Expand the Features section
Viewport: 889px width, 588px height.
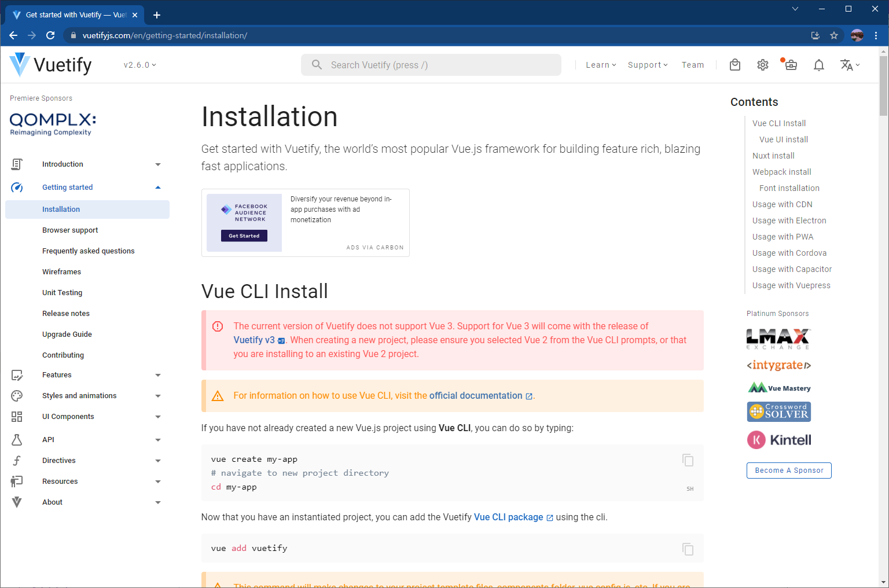point(158,375)
